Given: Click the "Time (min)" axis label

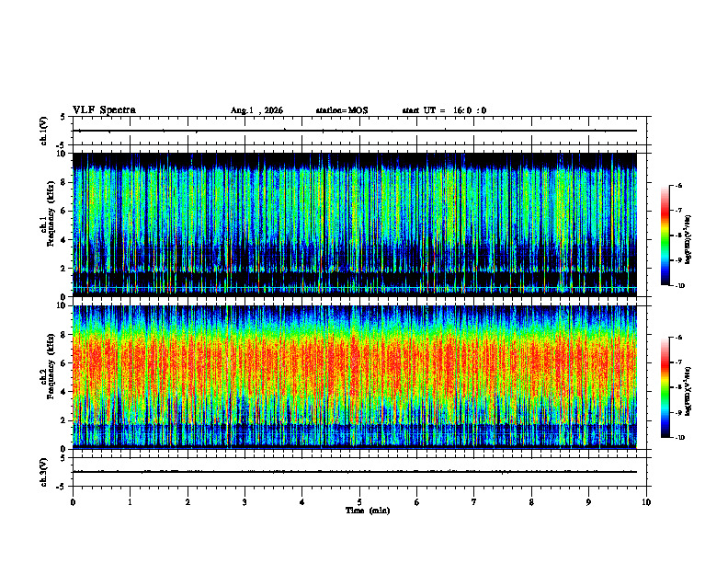Looking at the screenshot, I should [x=368, y=511].
